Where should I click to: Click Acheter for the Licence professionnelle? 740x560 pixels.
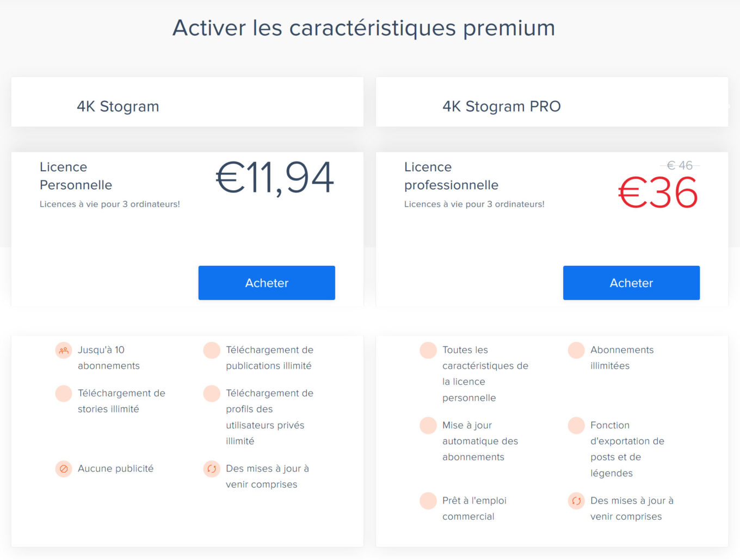631,283
